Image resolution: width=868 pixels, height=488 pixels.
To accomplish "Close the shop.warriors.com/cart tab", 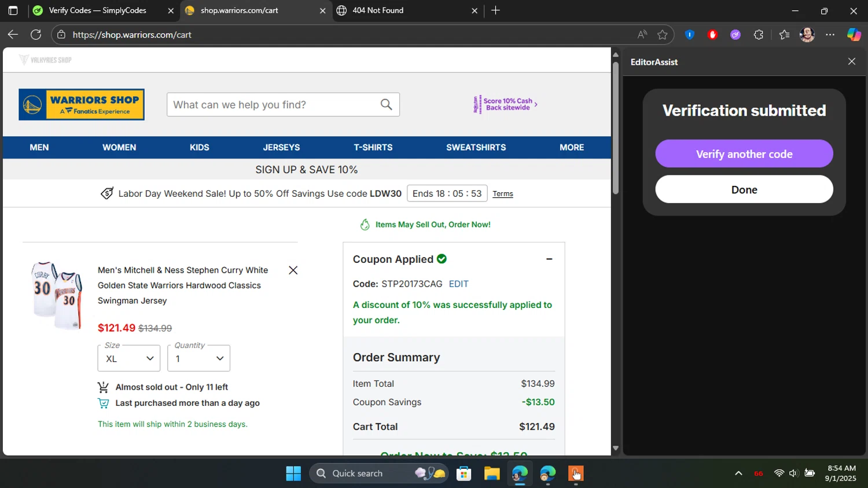I will pyautogui.click(x=323, y=11).
